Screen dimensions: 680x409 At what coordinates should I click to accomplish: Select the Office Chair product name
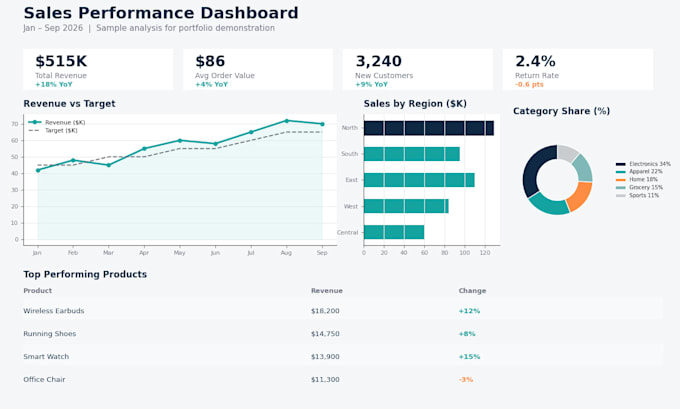(x=44, y=380)
